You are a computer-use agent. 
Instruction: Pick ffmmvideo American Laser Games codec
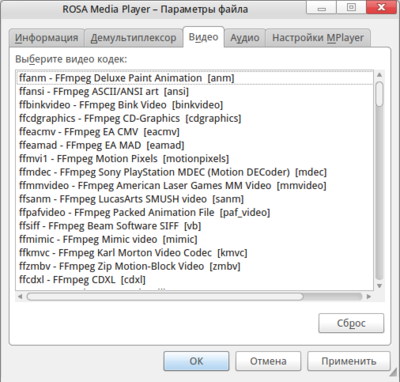pos(195,185)
